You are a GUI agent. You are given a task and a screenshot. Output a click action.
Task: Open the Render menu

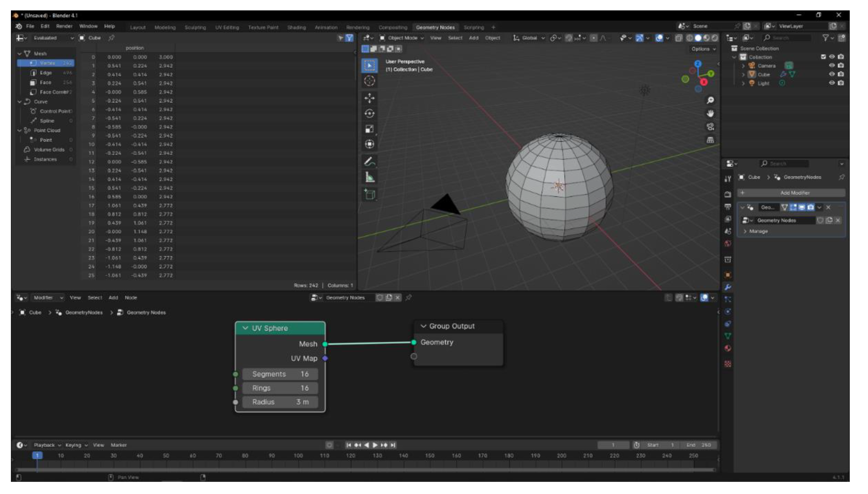tap(64, 26)
